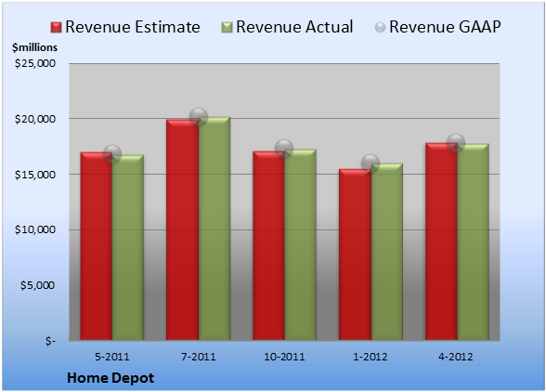Click the green Revenue Actual legend swatch
This screenshot has height=392, width=546.
tap(227, 28)
